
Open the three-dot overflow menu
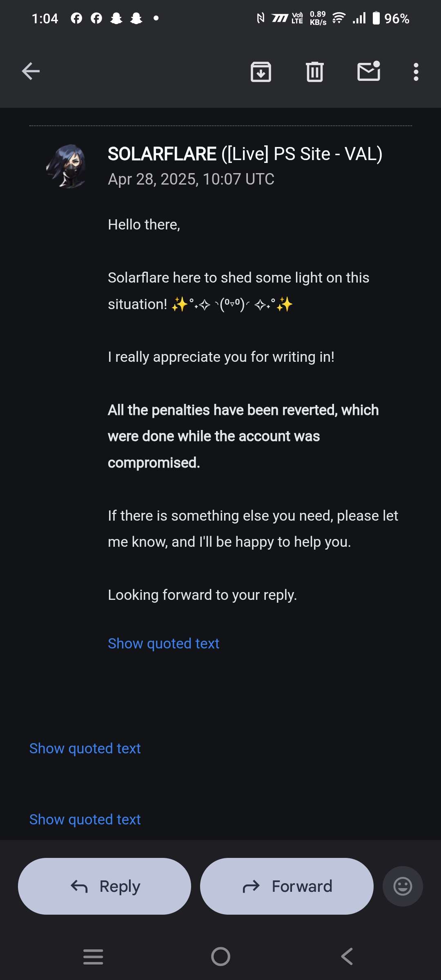pyautogui.click(x=416, y=72)
